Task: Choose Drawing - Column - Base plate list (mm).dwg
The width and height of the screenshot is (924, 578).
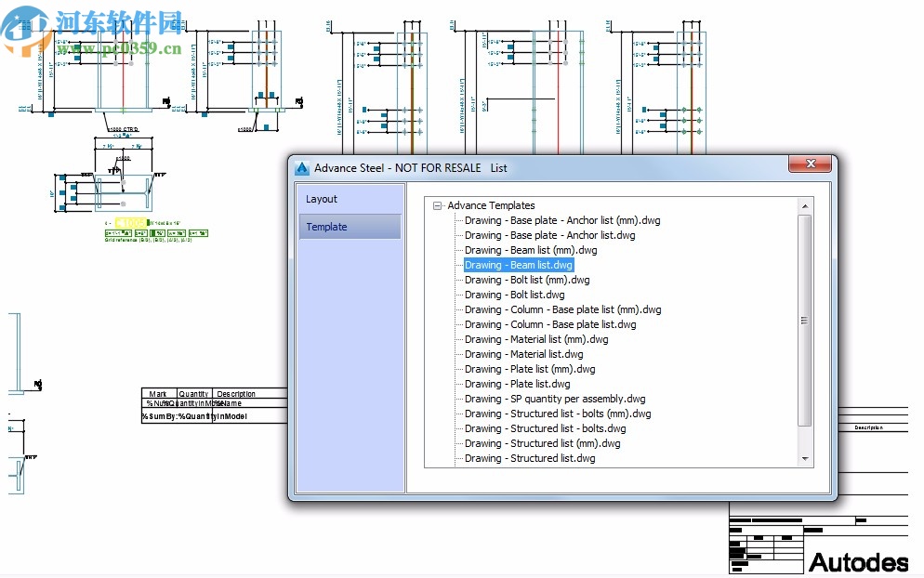Action: pyautogui.click(x=562, y=309)
